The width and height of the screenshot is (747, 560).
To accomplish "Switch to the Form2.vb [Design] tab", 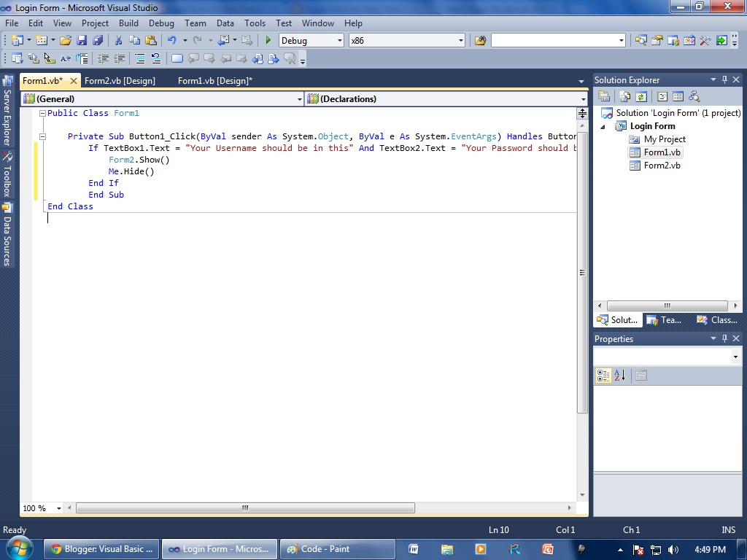I will point(121,80).
